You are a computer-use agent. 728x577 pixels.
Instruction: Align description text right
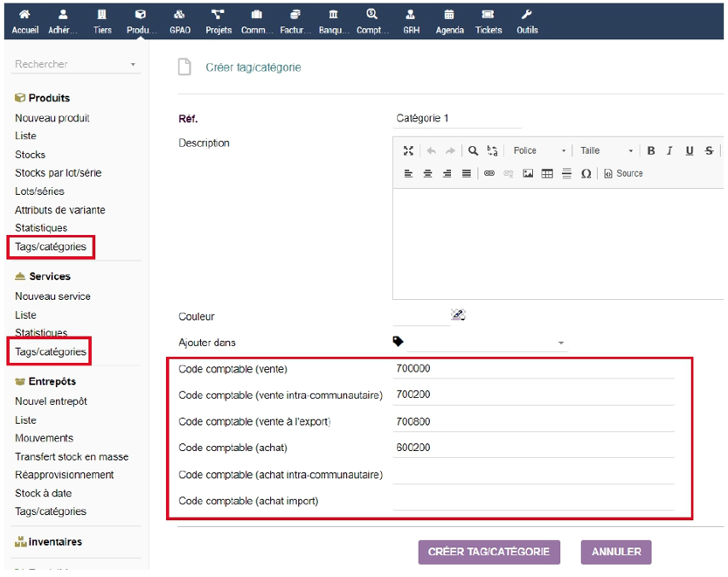(x=447, y=173)
